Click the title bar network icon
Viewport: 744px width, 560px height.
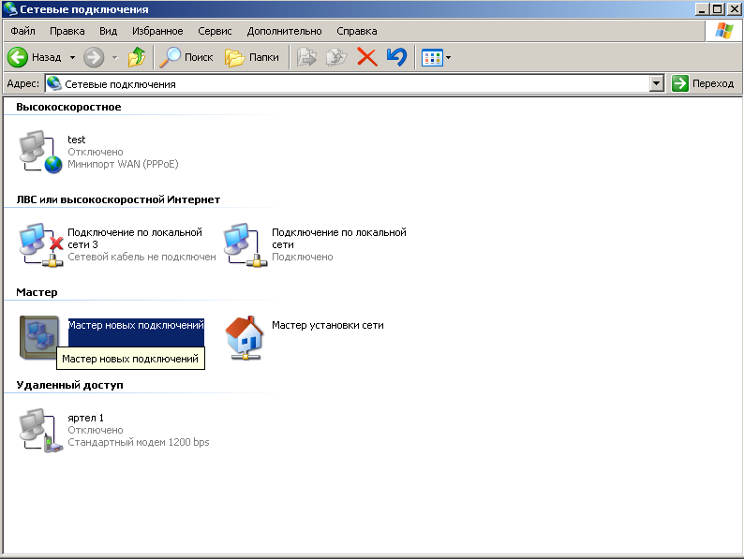[x=10, y=9]
